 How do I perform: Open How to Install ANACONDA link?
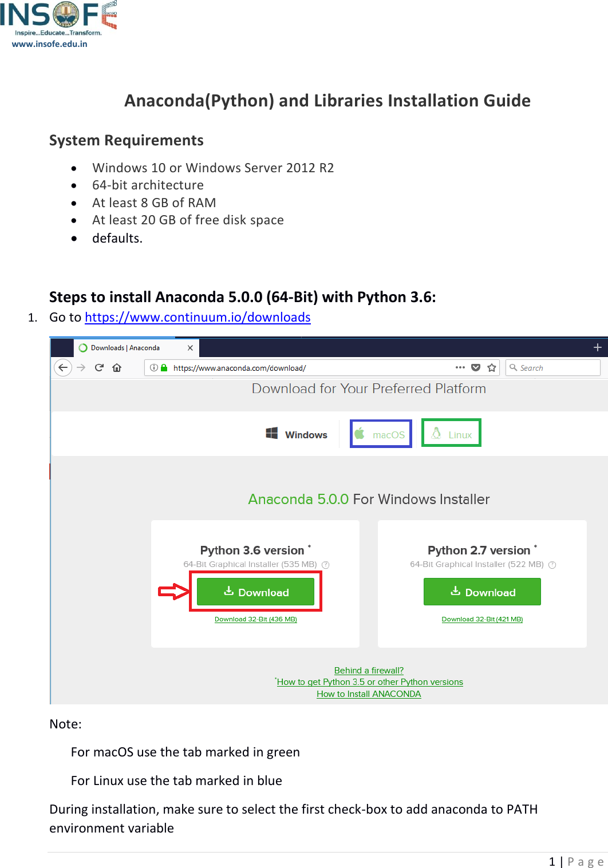[369, 694]
